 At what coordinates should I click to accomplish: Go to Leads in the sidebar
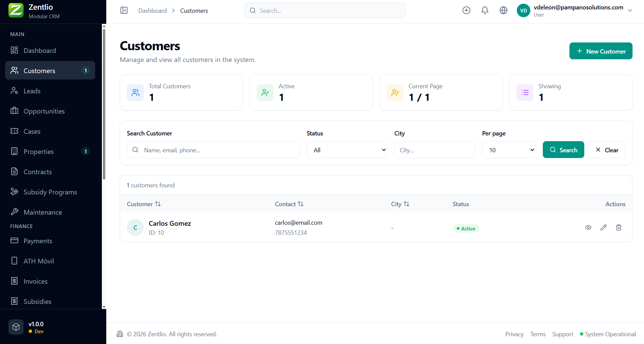[x=32, y=91]
